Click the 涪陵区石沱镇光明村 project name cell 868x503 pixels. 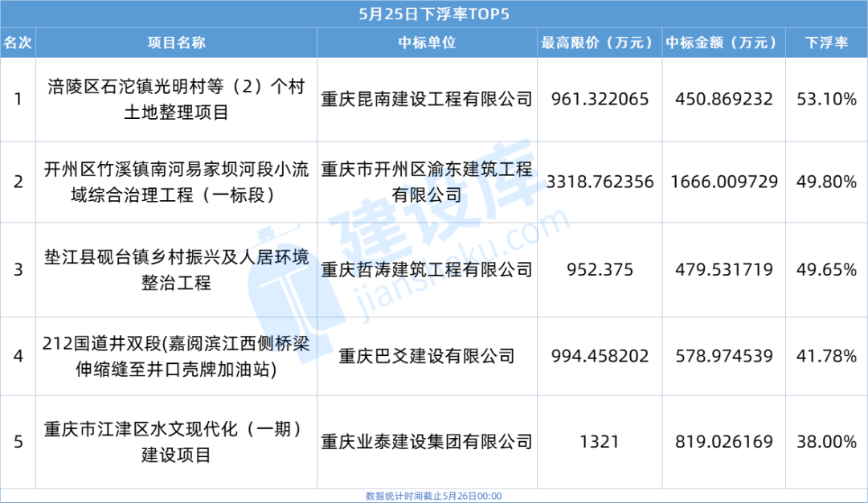pos(176,100)
